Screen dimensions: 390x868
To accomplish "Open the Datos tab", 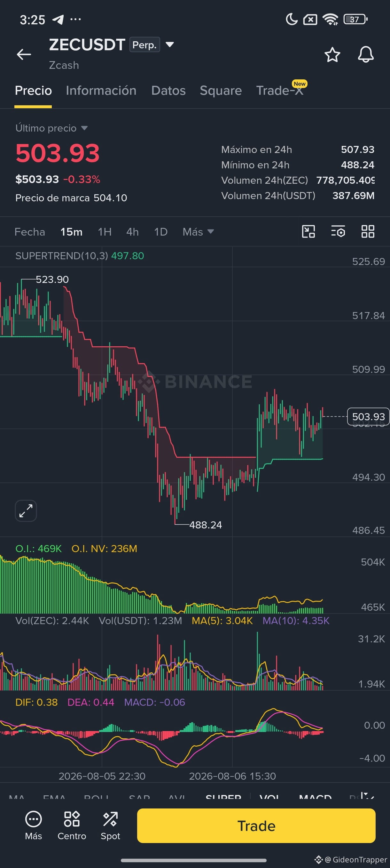I will [168, 91].
